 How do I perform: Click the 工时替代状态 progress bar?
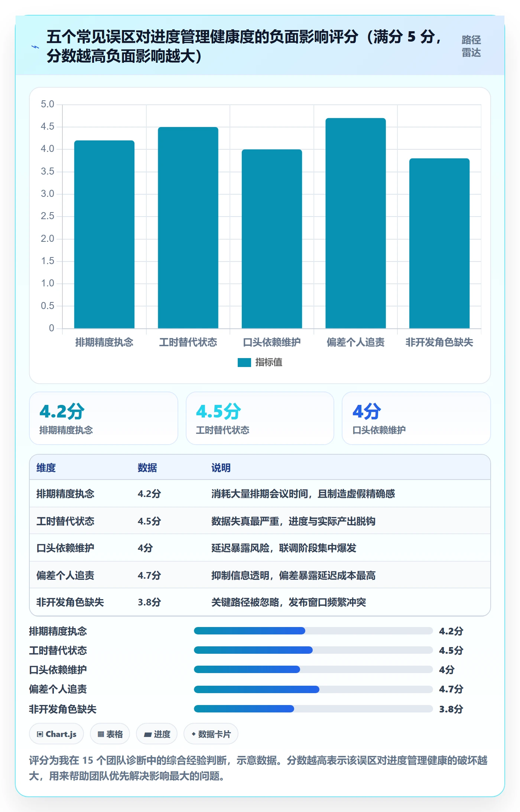[313, 650]
